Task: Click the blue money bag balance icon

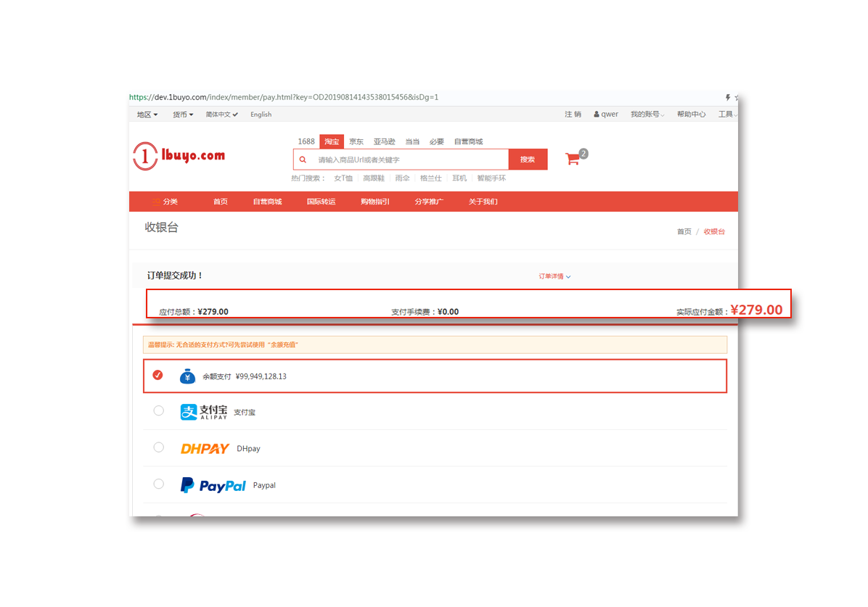Action: click(x=188, y=376)
